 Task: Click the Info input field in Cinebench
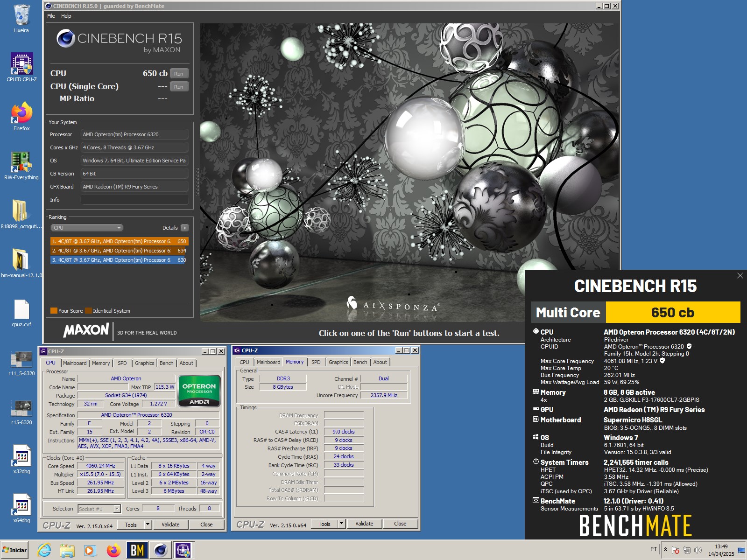tap(134, 200)
